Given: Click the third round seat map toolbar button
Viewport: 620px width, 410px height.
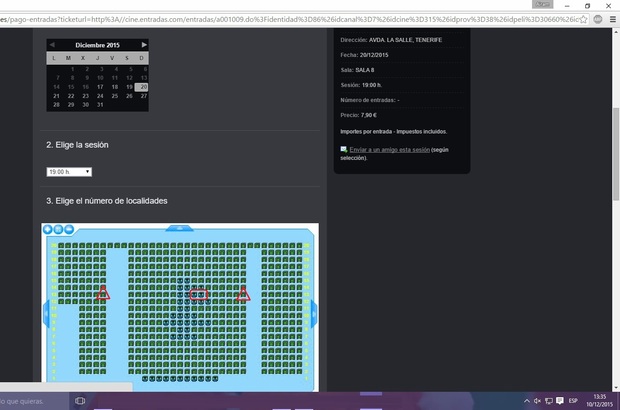Looking at the screenshot, I should coord(69,230).
